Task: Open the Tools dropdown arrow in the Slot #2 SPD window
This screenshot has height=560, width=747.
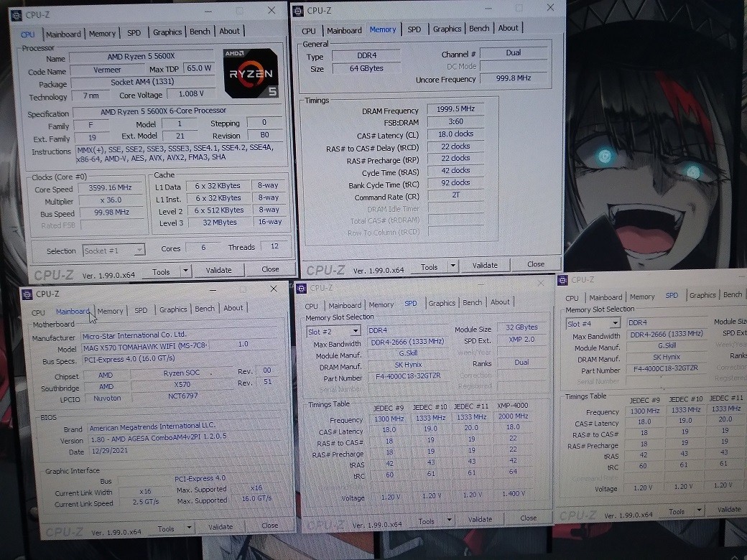Action: pyautogui.click(x=449, y=520)
